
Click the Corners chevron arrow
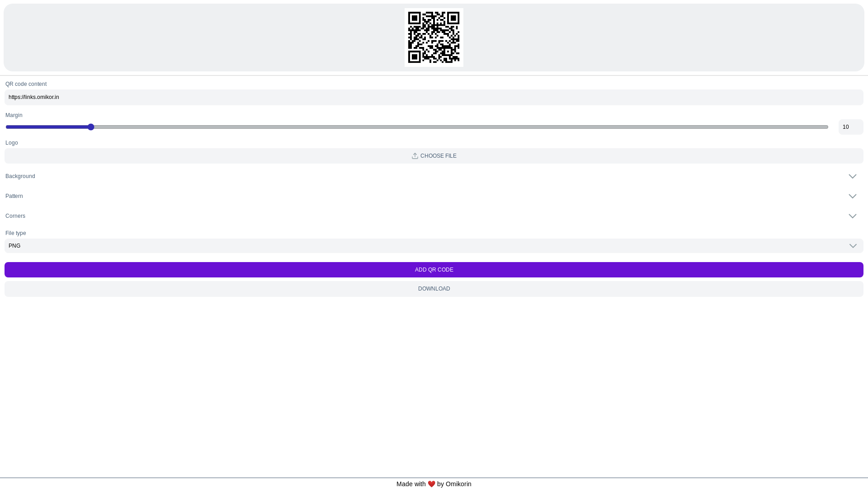(853, 216)
